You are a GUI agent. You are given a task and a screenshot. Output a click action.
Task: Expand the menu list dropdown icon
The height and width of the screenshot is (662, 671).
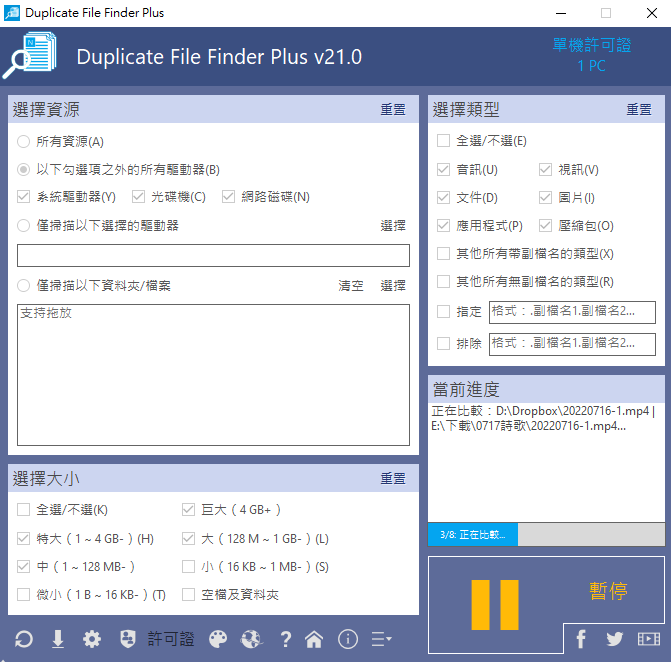[381, 639]
